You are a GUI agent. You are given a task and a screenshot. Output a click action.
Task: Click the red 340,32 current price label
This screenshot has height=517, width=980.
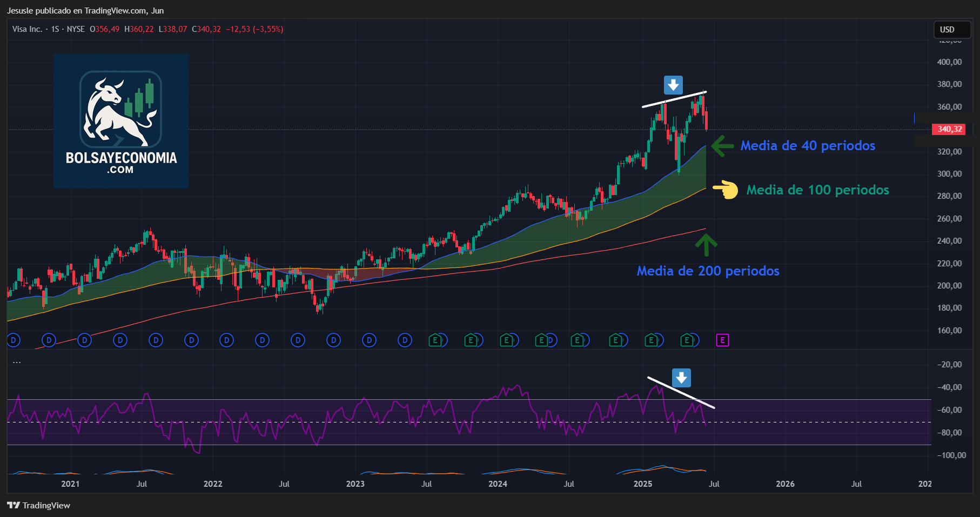point(949,129)
